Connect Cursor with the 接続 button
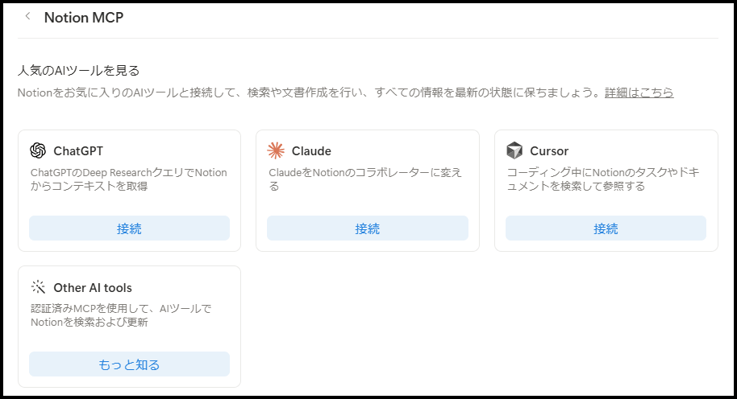 pos(606,228)
